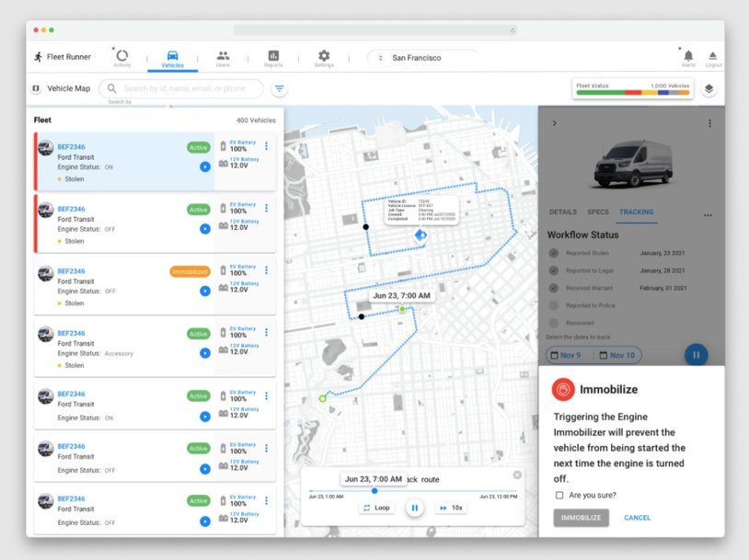Collapse the vehicle details panel chevron
Image resolution: width=749 pixels, height=560 pixels.
[554, 123]
